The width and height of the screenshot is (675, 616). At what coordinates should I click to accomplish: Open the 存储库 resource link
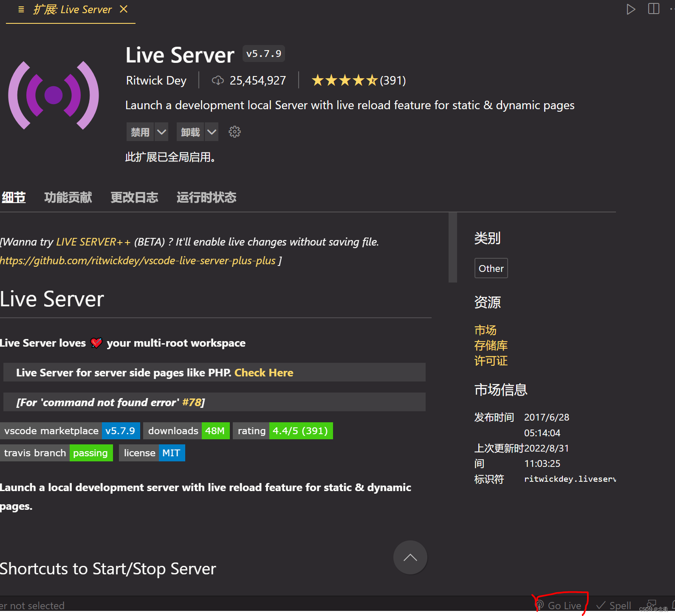tap(491, 345)
